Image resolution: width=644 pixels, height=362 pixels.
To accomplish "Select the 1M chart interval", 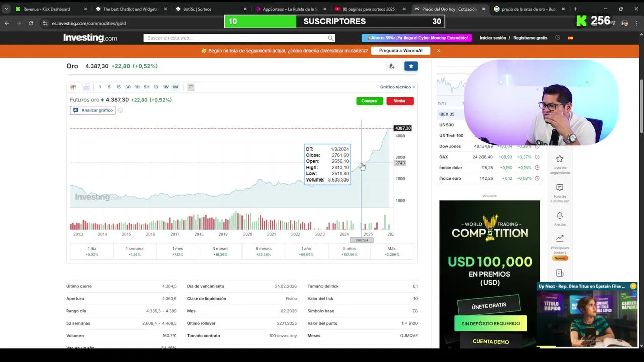I will 175,87.
